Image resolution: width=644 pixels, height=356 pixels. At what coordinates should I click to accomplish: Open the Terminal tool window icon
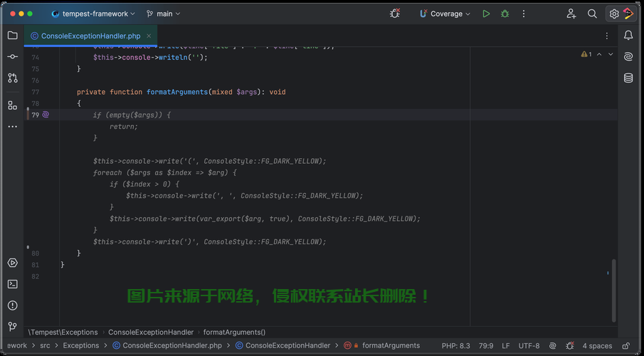pyautogui.click(x=12, y=284)
